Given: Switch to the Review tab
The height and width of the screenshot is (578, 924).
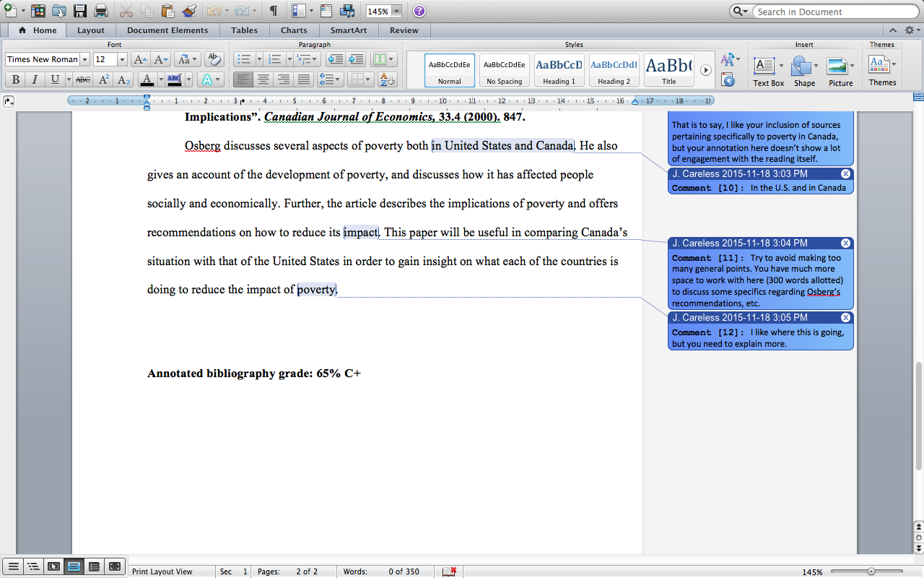Looking at the screenshot, I should [404, 30].
